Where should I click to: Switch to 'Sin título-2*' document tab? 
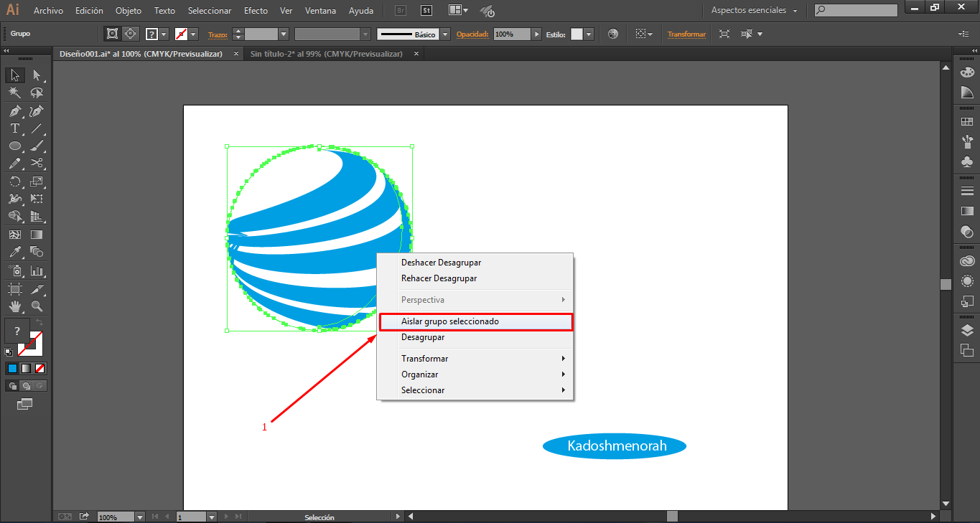[x=326, y=54]
